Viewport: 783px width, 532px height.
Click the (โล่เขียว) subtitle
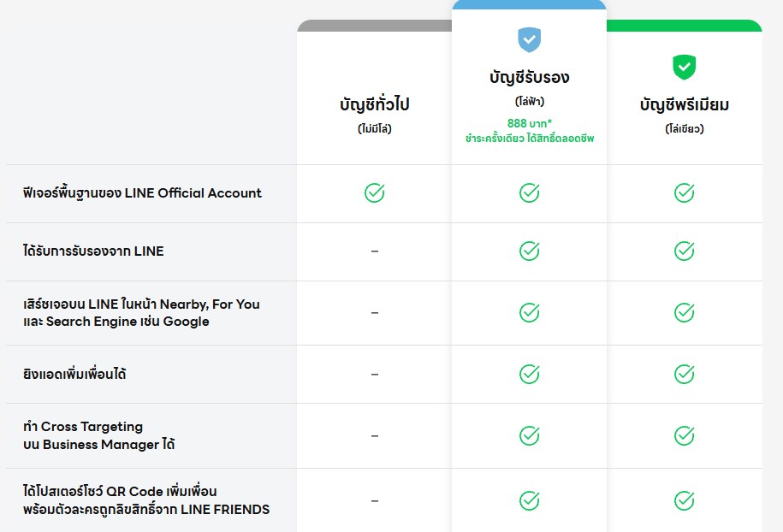(684, 129)
